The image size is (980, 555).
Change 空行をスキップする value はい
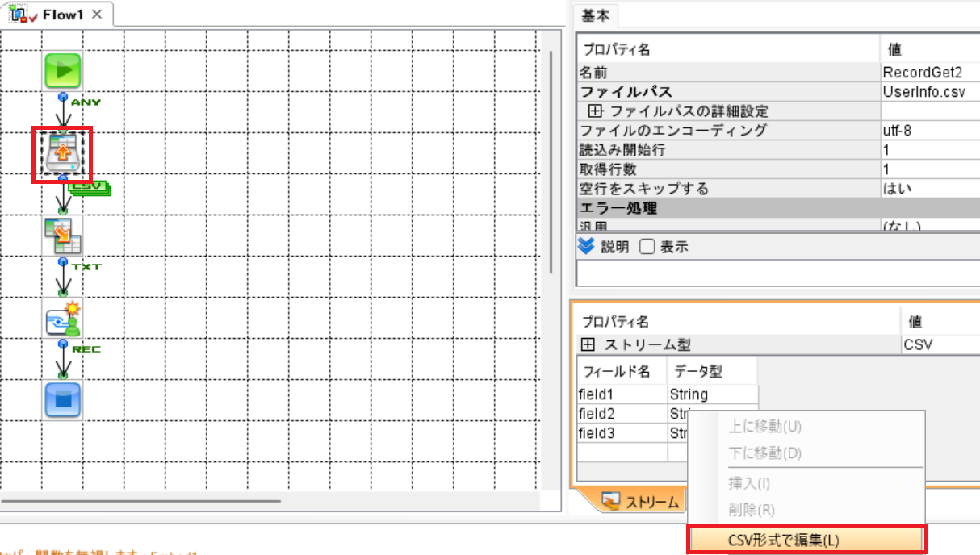click(930, 189)
